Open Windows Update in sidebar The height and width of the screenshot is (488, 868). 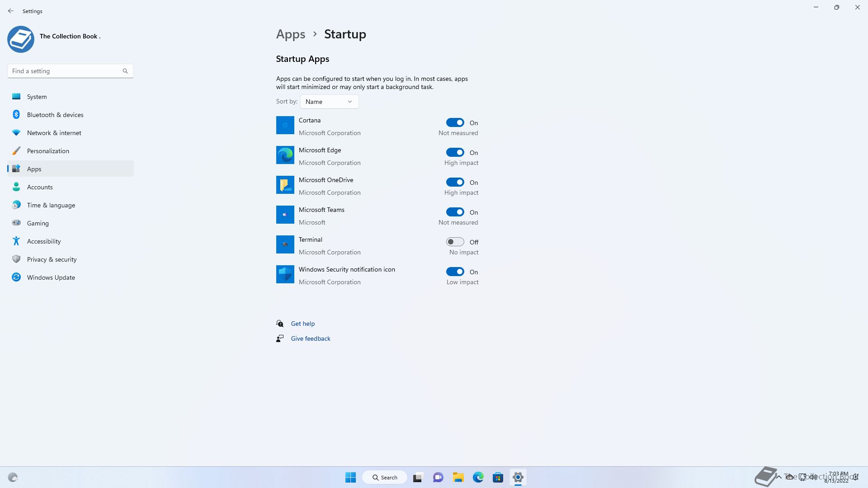(x=71, y=277)
